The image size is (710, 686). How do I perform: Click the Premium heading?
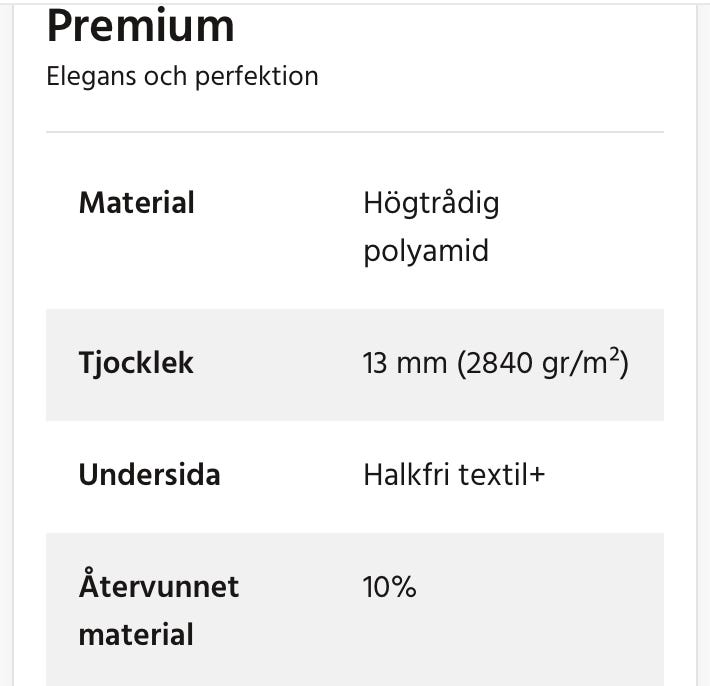141,26
